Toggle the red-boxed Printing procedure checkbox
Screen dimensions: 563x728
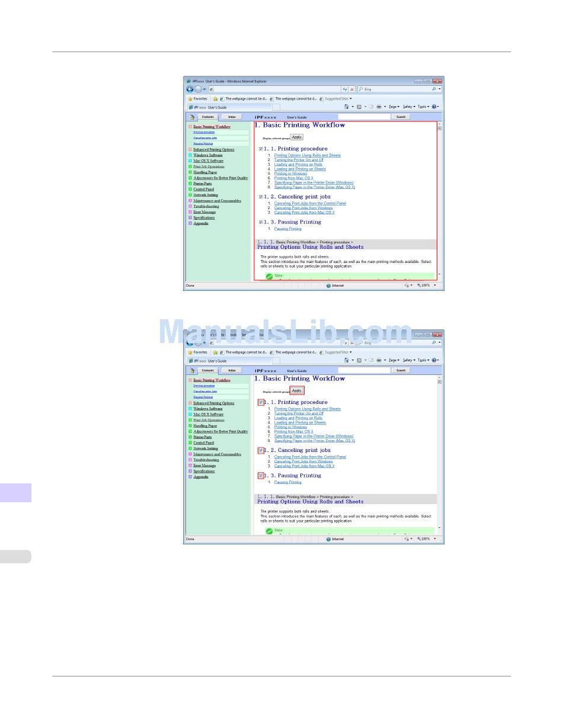pos(261,402)
